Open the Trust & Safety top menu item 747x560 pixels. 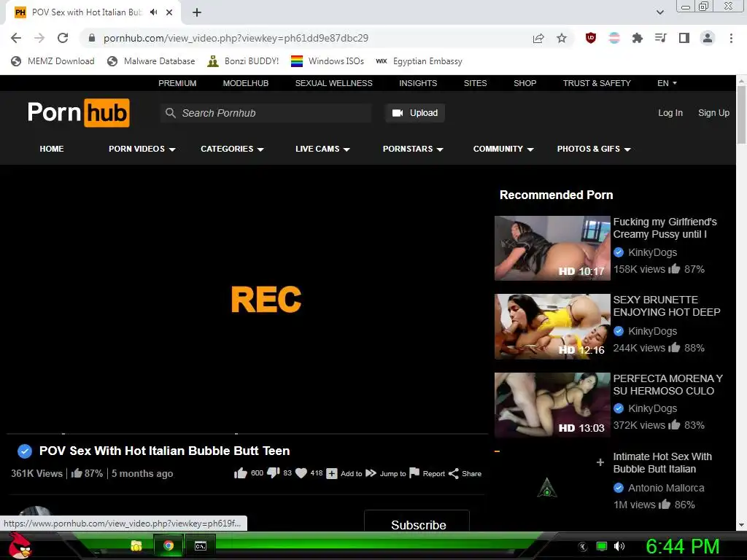(x=597, y=83)
